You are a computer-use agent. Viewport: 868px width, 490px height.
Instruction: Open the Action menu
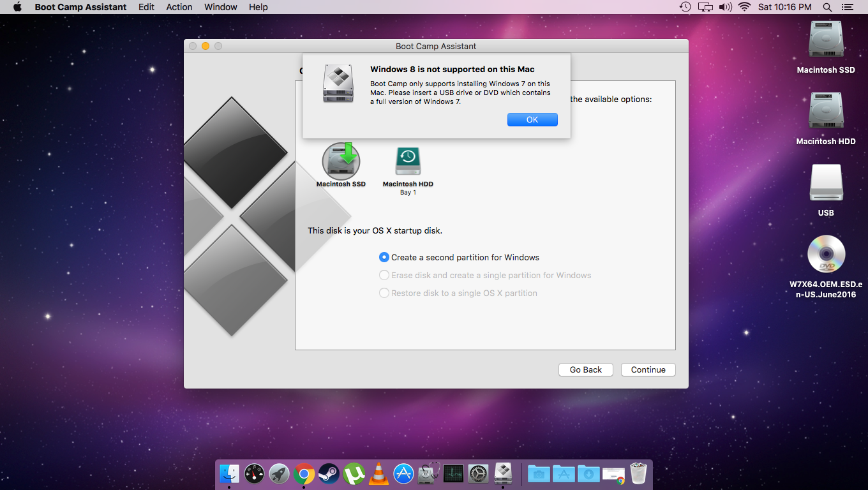[179, 7]
